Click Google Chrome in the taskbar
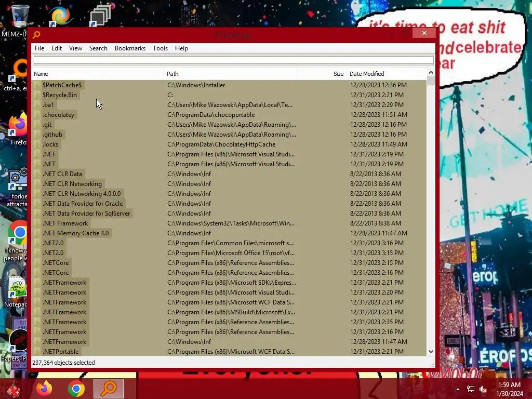Image resolution: width=532 pixels, height=399 pixels. pyautogui.click(x=76, y=389)
